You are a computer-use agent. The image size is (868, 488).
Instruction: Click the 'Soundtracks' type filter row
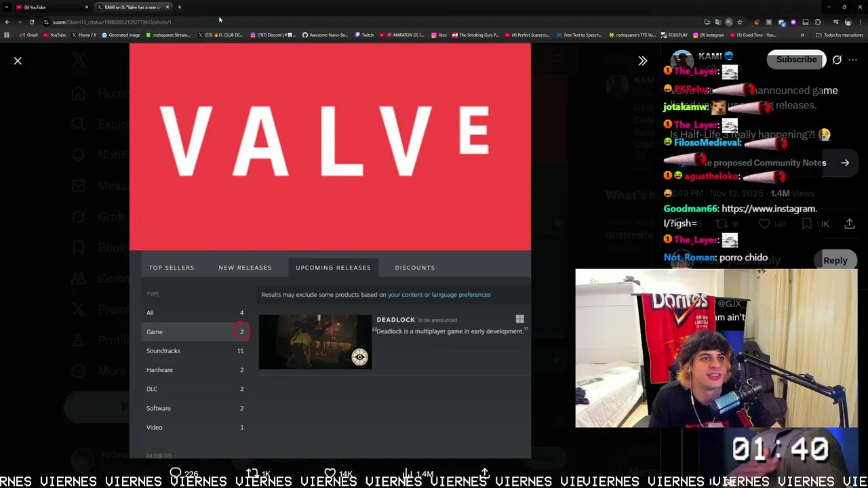point(195,350)
